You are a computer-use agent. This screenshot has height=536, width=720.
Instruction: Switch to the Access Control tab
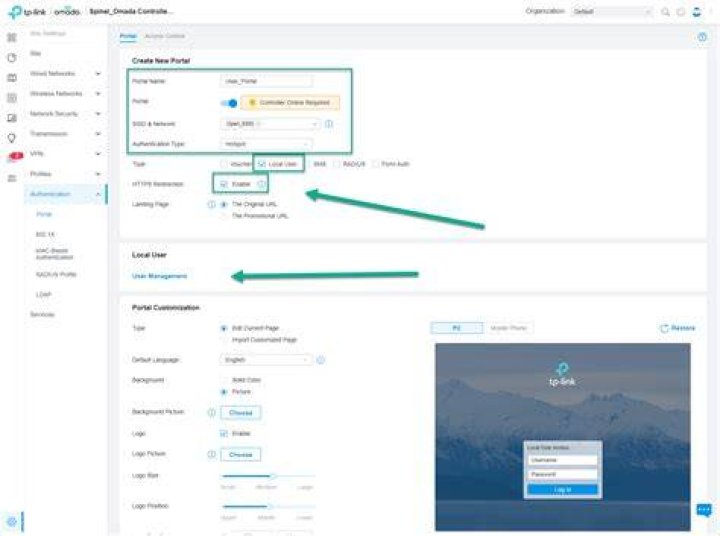[x=164, y=36]
